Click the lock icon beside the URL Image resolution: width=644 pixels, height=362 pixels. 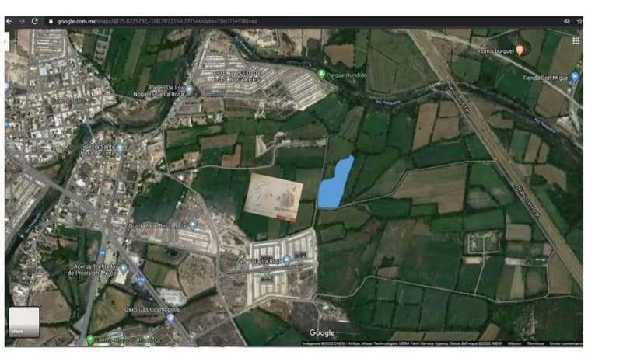[51, 21]
